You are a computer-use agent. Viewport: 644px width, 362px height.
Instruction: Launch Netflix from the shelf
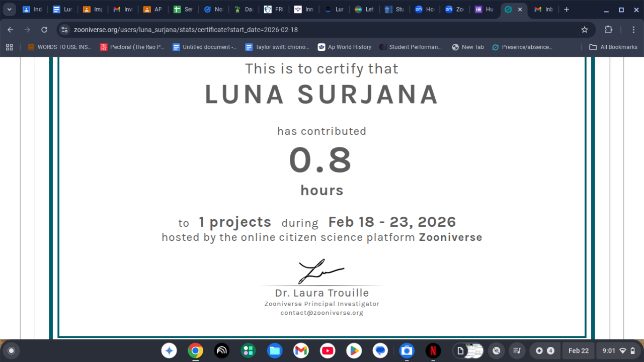[433, 350]
